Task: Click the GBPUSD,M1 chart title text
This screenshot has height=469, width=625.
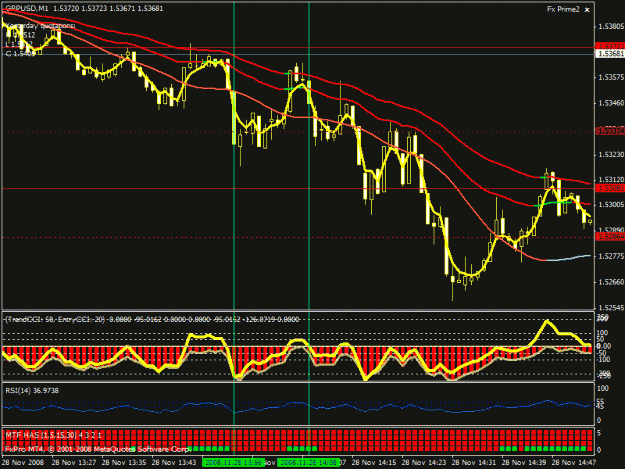Action: 27,8
